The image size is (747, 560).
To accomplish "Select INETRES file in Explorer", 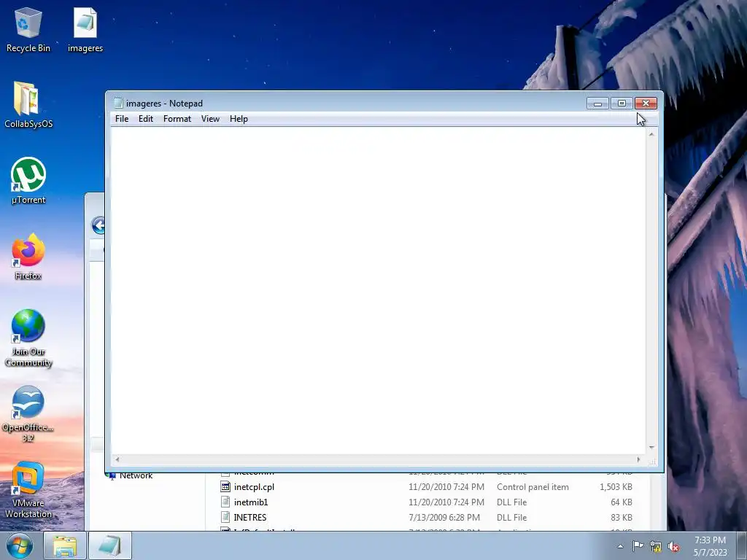I will point(249,517).
